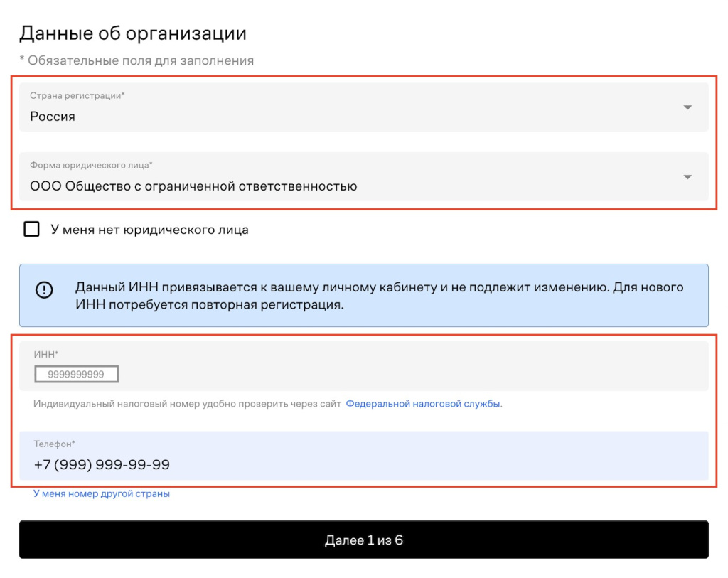This screenshot has height=578, width=728.
Task: Click the ООО Общество с ограниченной ответственностью field
Action: point(193,186)
